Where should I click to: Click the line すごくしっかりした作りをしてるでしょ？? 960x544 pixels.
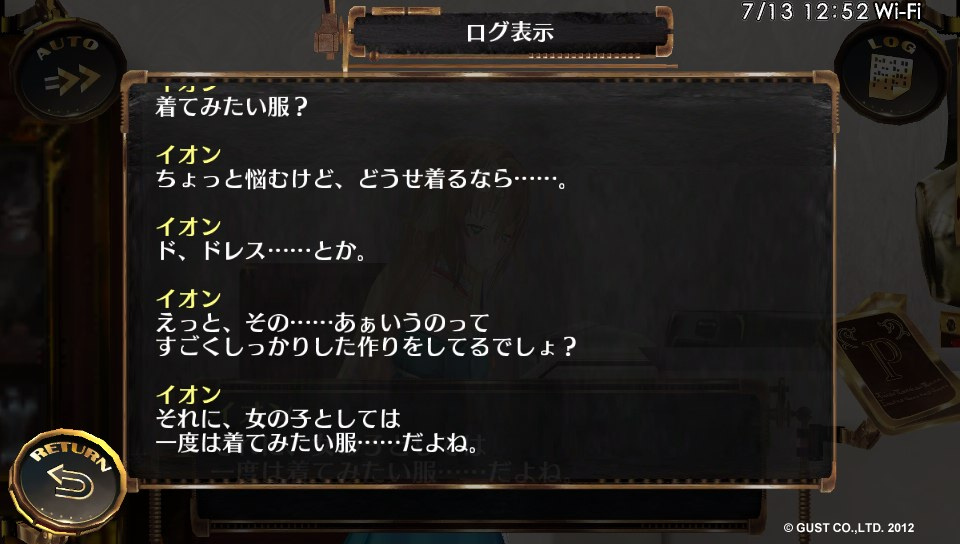click(x=366, y=347)
